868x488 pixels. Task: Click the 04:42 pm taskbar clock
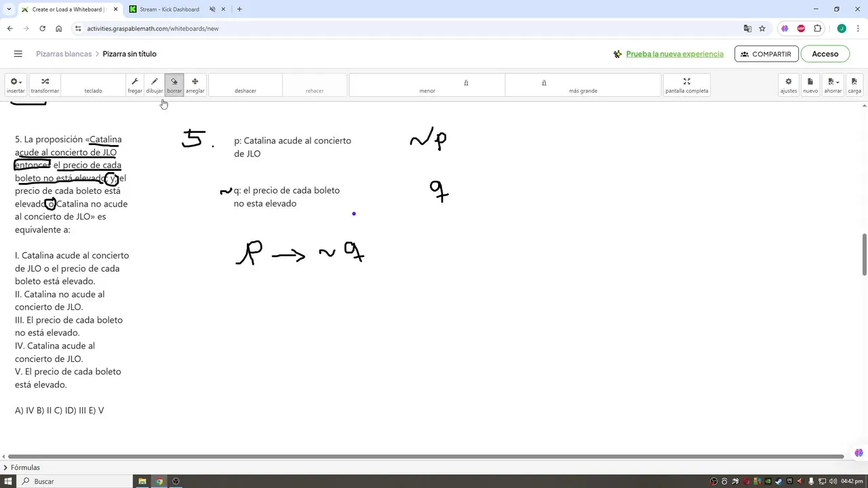tap(851, 481)
